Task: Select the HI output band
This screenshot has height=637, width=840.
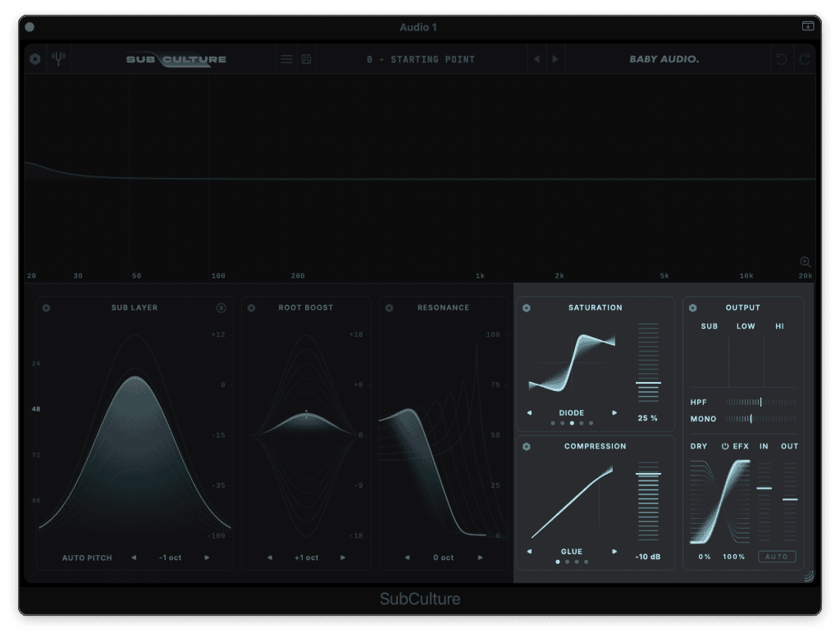Action: tap(779, 326)
